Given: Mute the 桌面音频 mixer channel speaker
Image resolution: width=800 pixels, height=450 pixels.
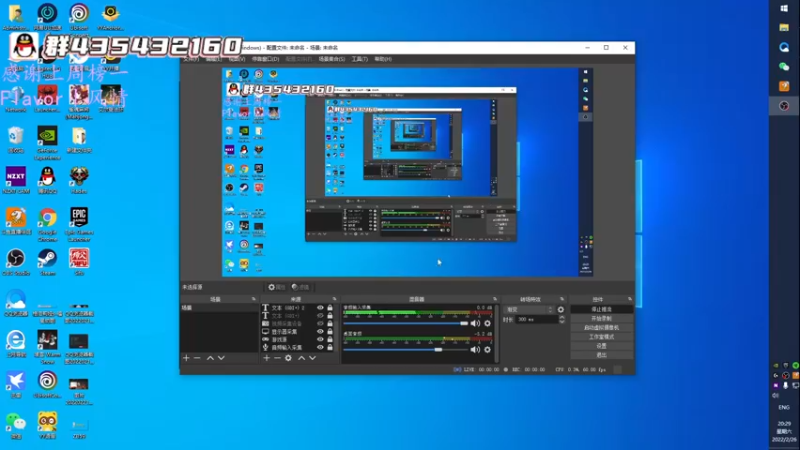Looking at the screenshot, I should click(475, 349).
